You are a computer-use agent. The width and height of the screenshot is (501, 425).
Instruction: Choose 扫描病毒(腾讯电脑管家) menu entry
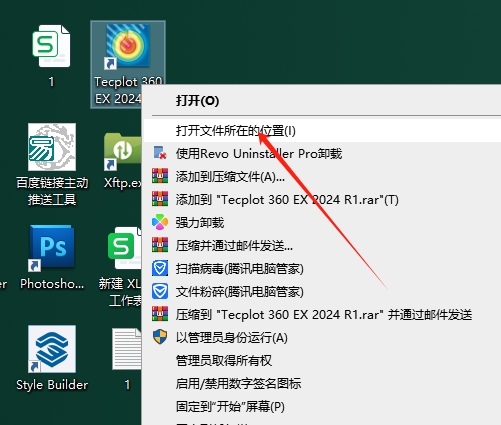click(322, 269)
